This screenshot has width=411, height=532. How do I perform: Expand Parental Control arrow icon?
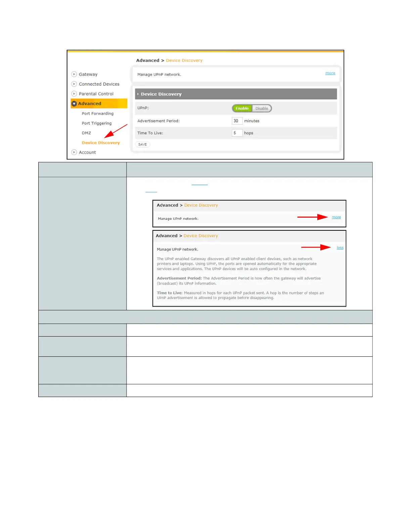74,94
